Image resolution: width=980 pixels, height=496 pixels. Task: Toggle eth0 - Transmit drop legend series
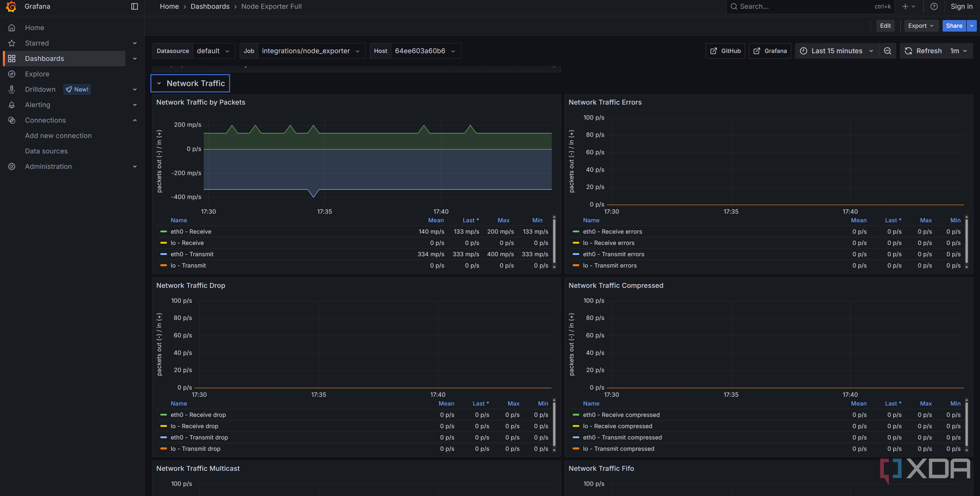[199, 438]
